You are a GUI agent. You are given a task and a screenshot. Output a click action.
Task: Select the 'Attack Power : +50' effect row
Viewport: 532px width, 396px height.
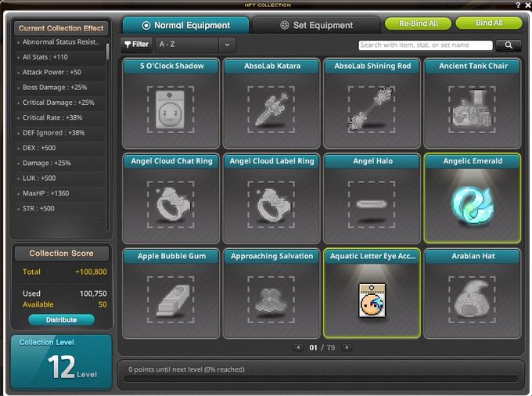tap(59, 72)
